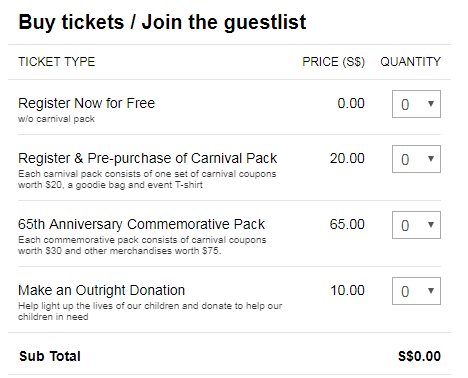
Task: Click the S$0.00 sub total amount
Action: click(x=419, y=356)
